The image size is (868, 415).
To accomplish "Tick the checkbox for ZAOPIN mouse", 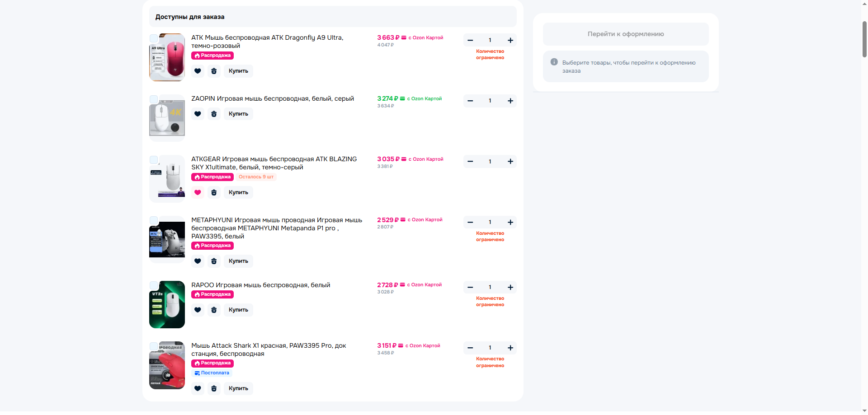I will pyautogui.click(x=154, y=99).
